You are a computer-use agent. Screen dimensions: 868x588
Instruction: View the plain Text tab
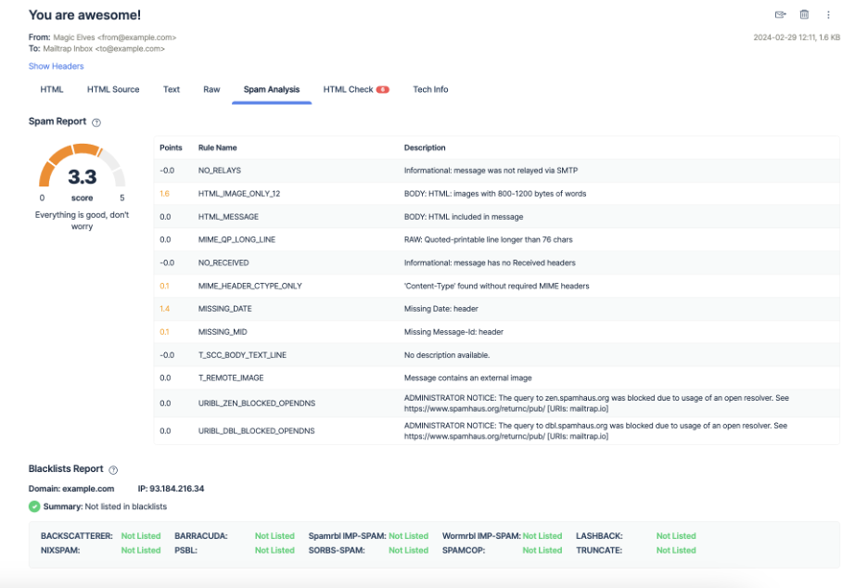click(x=171, y=89)
